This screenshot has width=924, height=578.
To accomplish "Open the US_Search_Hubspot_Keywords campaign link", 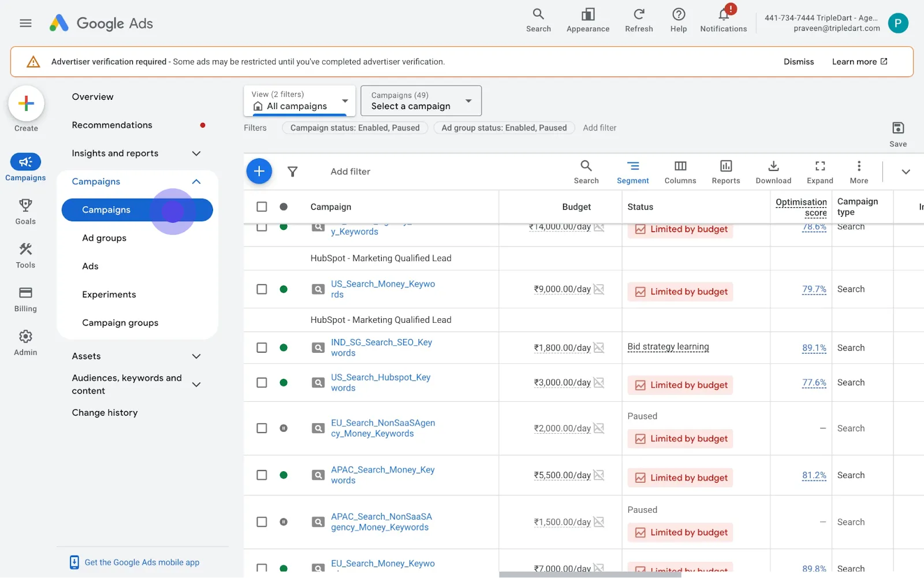I will click(x=381, y=382).
